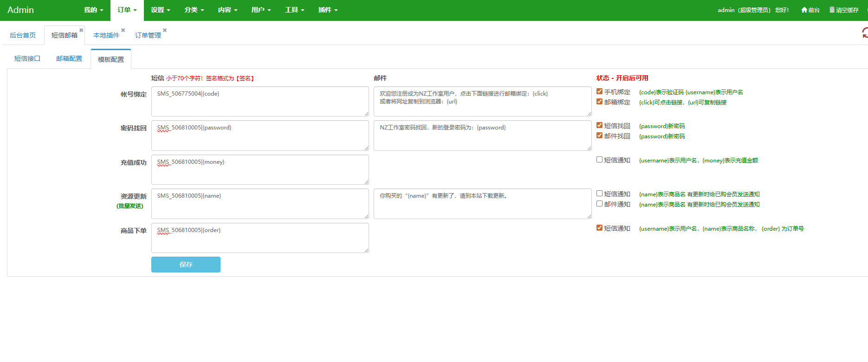The width and height of the screenshot is (868, 362).
Task: Uncheck the 邮箱绑定 checkbox
Action: tap(600, 102)
